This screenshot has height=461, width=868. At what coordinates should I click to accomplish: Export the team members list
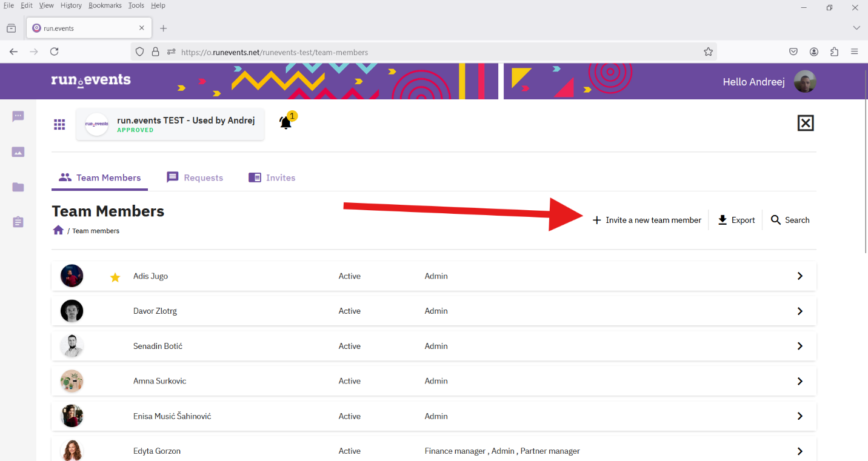click(x=736, y=220)
